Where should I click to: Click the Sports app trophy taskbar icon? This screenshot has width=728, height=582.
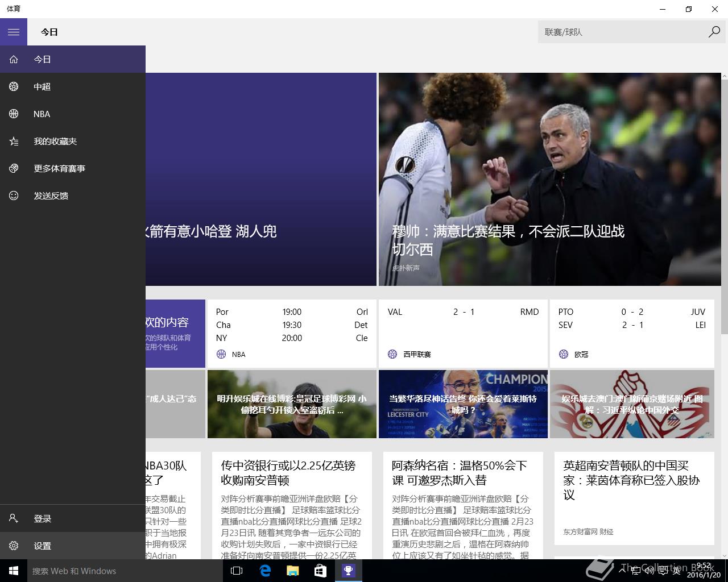[348, 571]
